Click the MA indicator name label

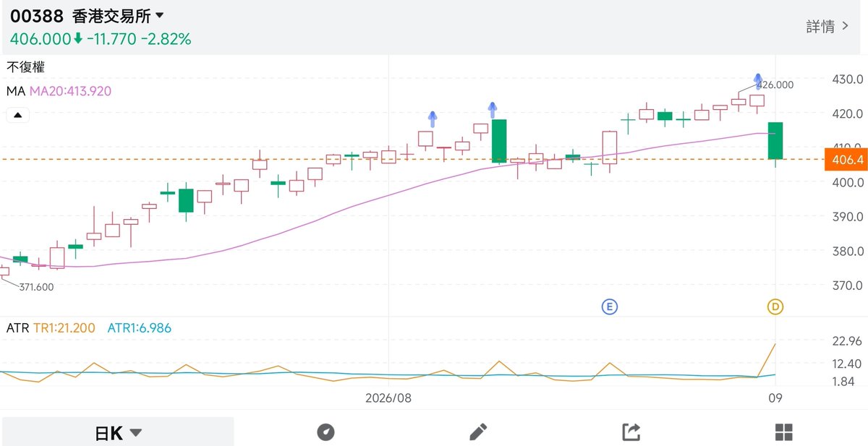pyautogui.click(x=16, y=91)
